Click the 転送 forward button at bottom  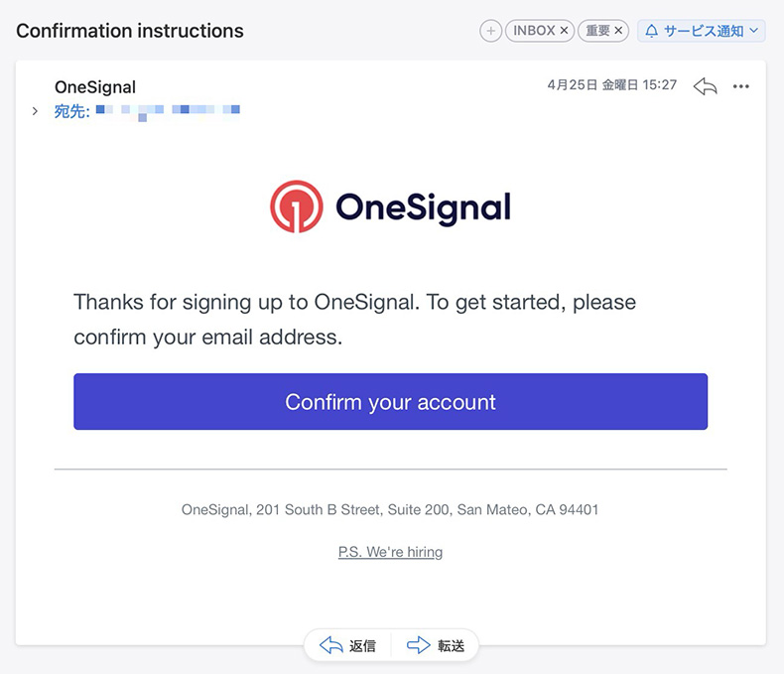pyautogui.click(x=436, y=645)
